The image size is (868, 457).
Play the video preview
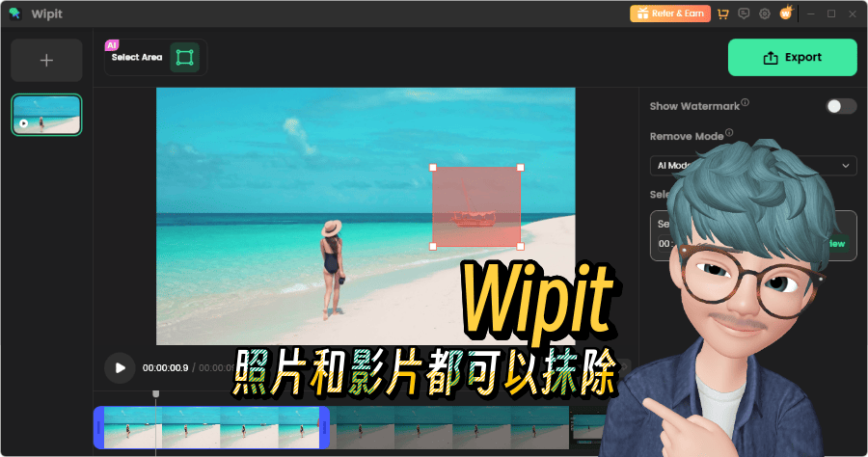120,368
